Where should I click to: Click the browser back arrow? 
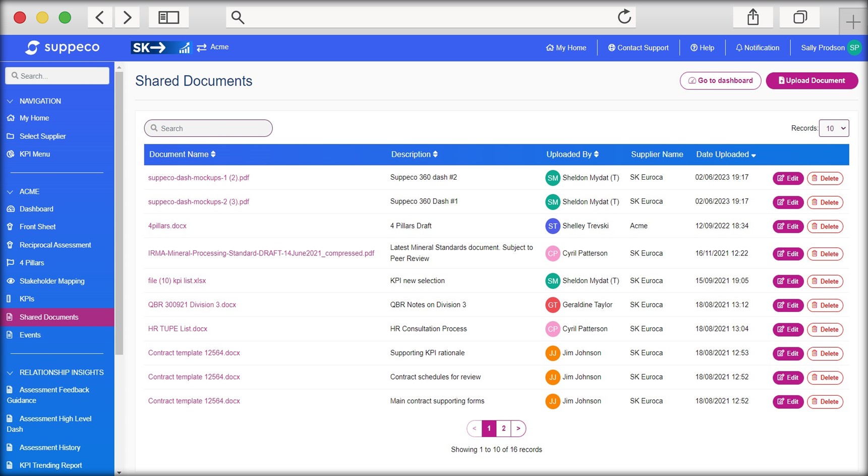tap(100, 17)
